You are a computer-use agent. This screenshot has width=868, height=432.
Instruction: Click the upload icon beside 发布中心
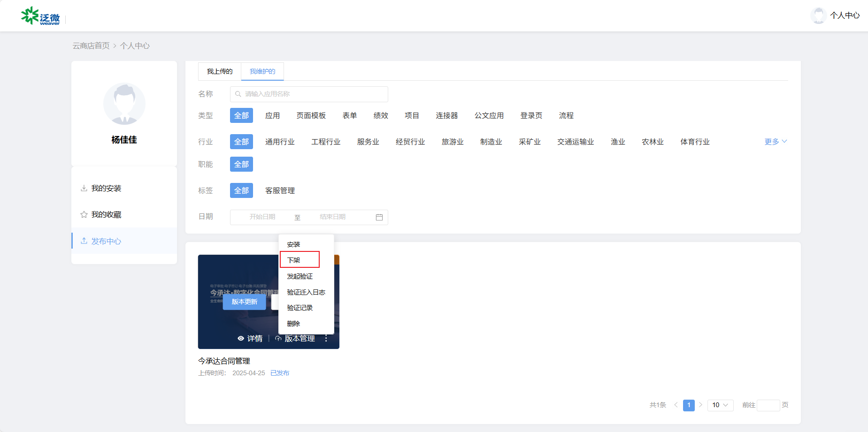click(x=84, y=241)
